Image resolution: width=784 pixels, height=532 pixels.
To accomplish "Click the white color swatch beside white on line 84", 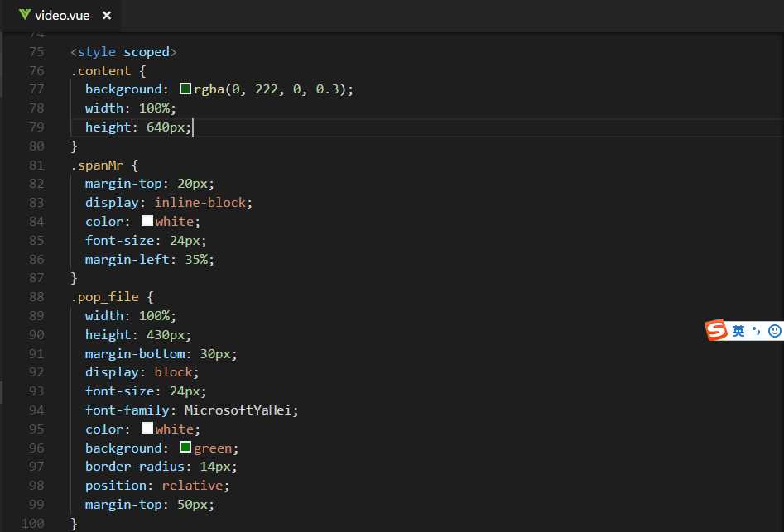I will (x=147, y=220).
